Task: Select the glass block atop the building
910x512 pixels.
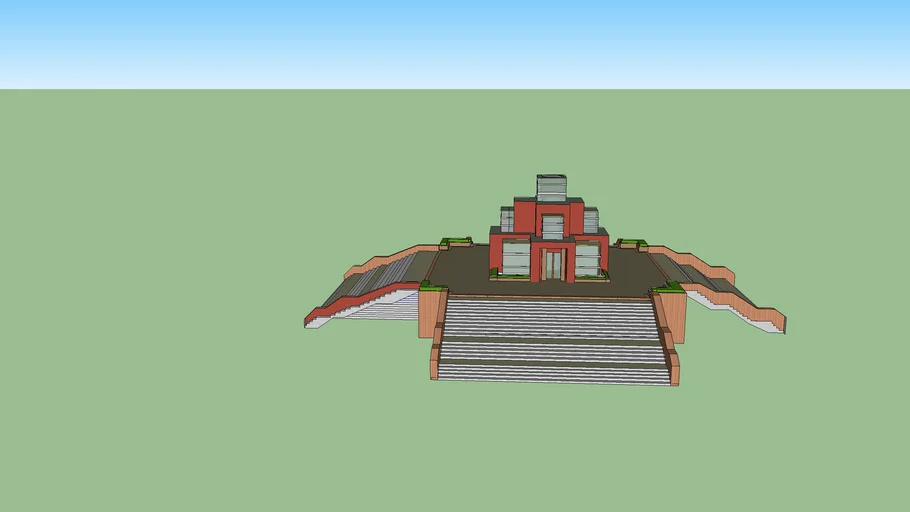Action: (551, 187)
